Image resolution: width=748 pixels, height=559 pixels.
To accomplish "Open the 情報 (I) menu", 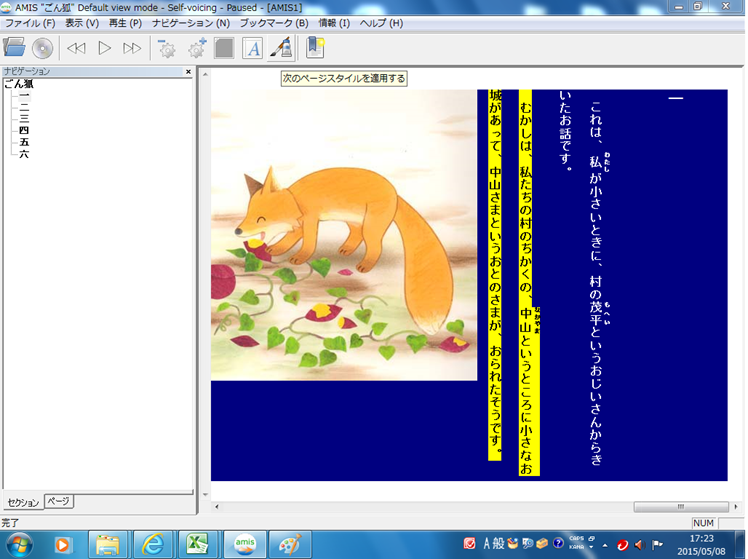I will 334,23.
